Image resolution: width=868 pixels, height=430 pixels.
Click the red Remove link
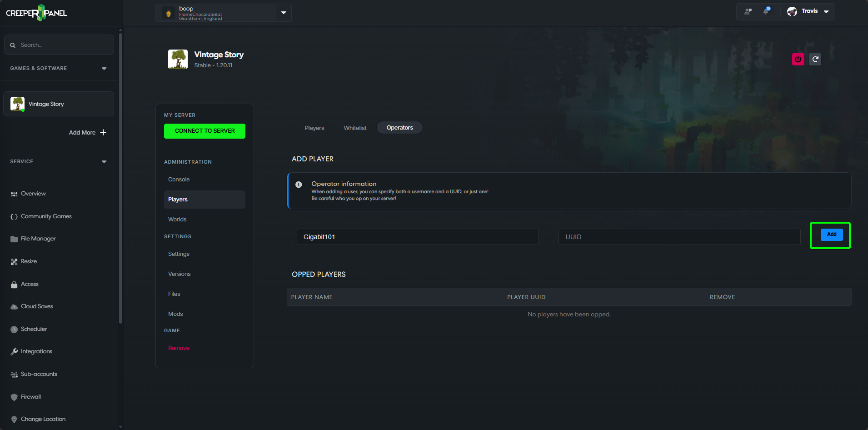pos(179,348)
